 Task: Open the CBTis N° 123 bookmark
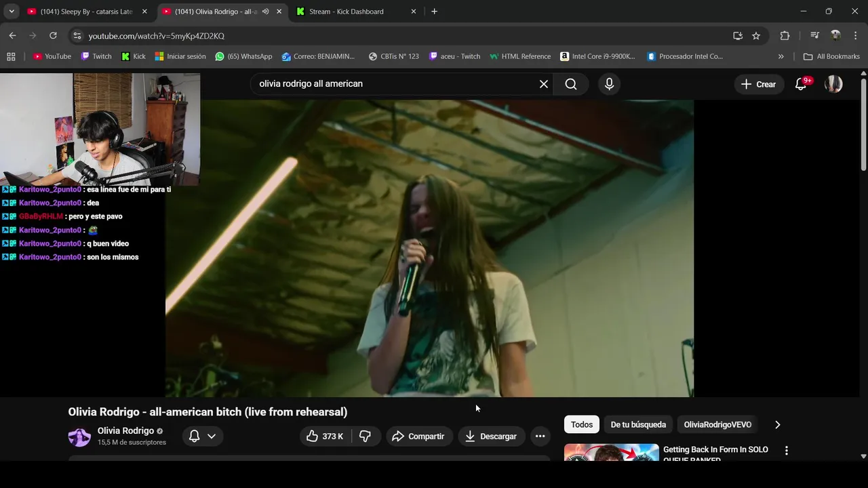[x=393, y=56]
